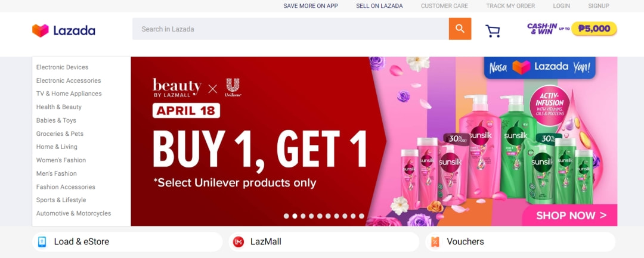Image resolution: width=644 pixels, height=258 pixels.
Task: Expand the Electronic Devices category
Action: click(x=62, y=67)
